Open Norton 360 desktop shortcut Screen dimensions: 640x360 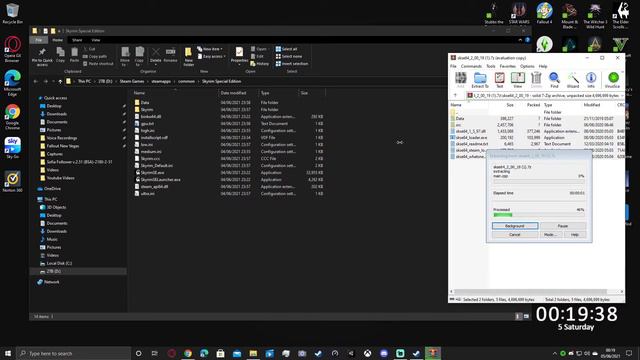(12, 182)
